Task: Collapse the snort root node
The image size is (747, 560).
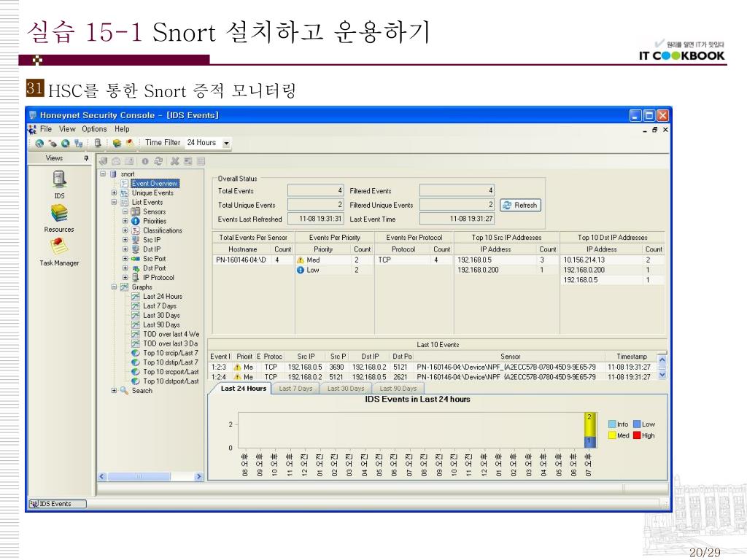Action: click(103, 174)
